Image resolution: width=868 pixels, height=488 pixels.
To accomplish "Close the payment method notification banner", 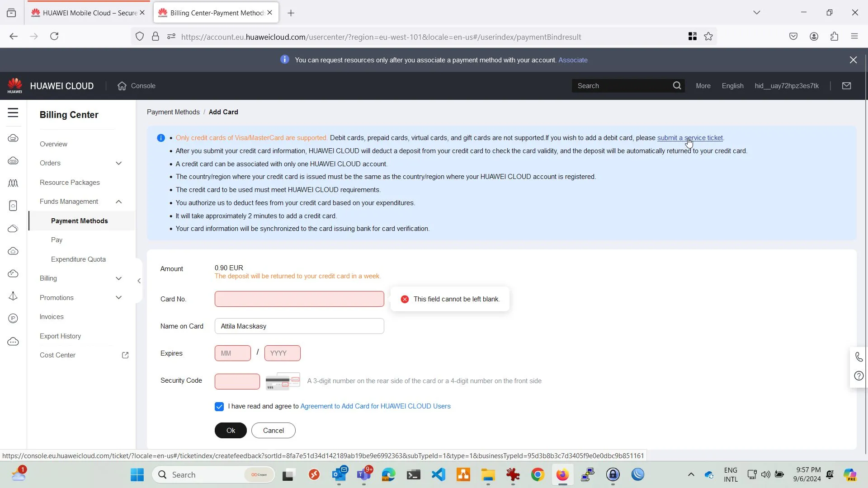I will point(854,60).
